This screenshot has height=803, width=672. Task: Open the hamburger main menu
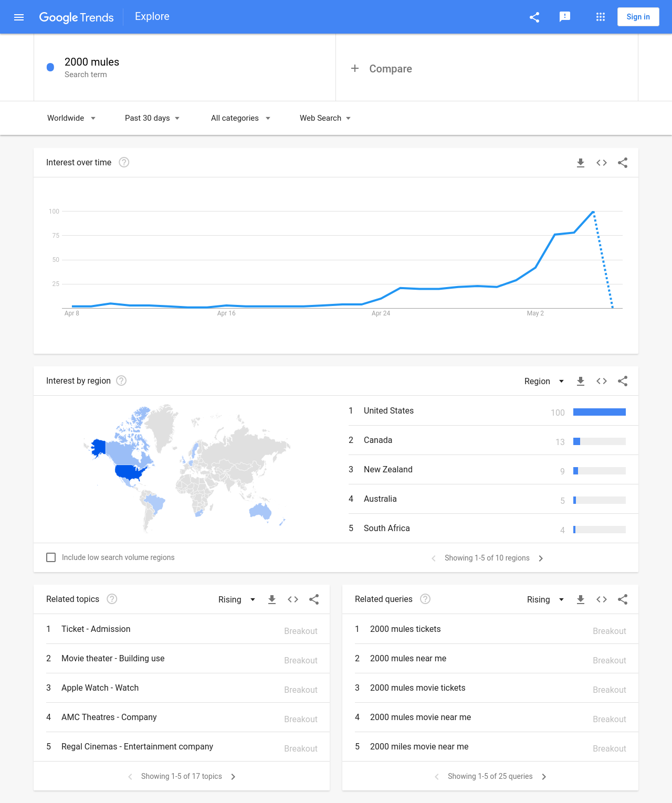point(19,17)
